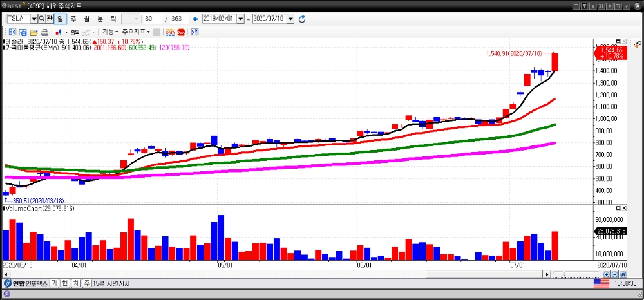This screenshot has height=300, width=644.
Task: Click the left panel toggle icon
Action: coord(12,32)
